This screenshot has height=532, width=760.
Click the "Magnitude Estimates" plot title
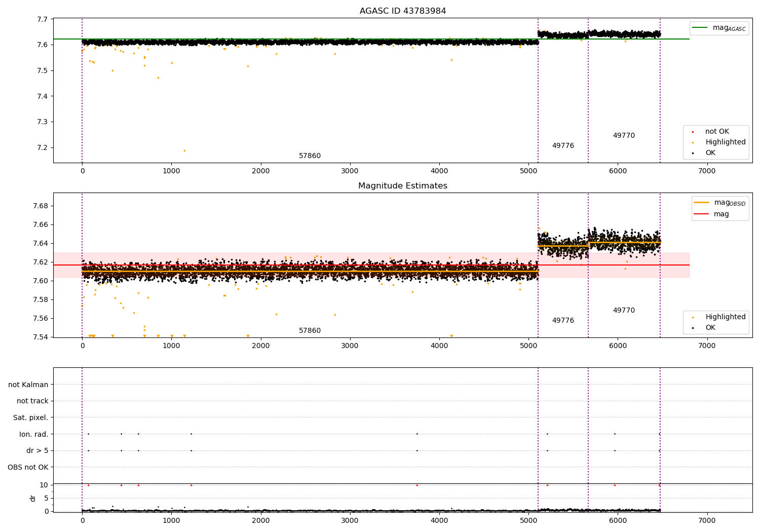point(403,186)
